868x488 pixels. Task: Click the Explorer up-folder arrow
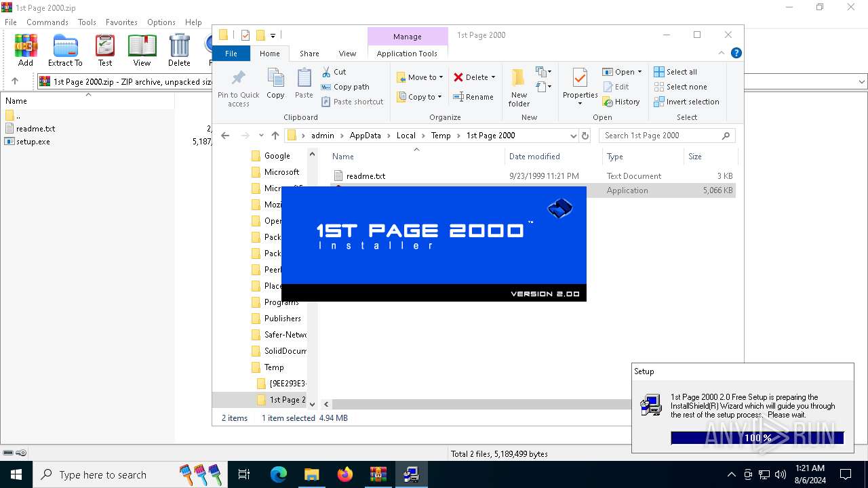275,136
